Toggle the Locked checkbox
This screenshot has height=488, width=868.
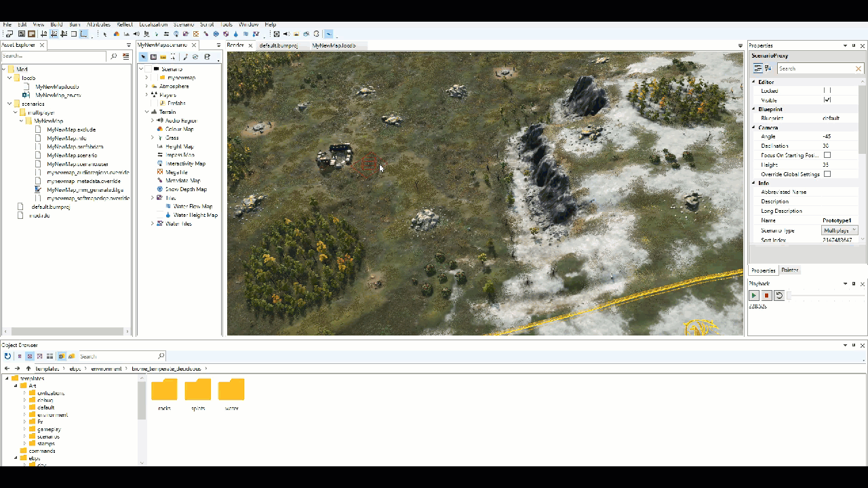(827, 90)
